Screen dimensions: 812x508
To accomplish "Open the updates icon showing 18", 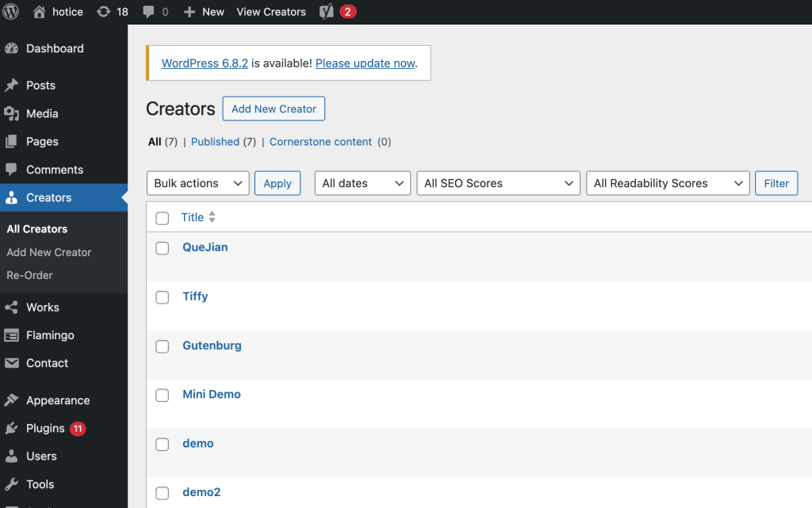I will tap(104, 12).
